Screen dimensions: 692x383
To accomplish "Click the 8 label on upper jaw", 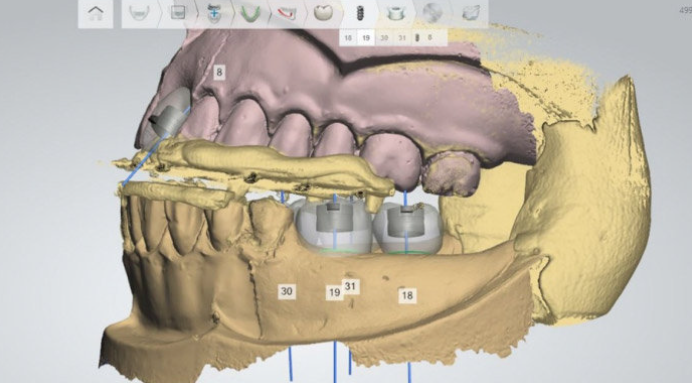I will 219,72.
